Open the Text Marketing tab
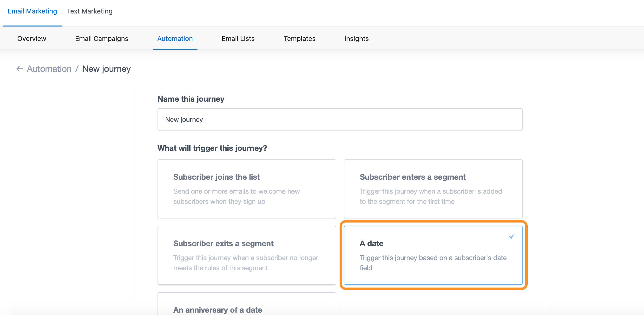The image size is (644, 315). [x=90, y=11]
